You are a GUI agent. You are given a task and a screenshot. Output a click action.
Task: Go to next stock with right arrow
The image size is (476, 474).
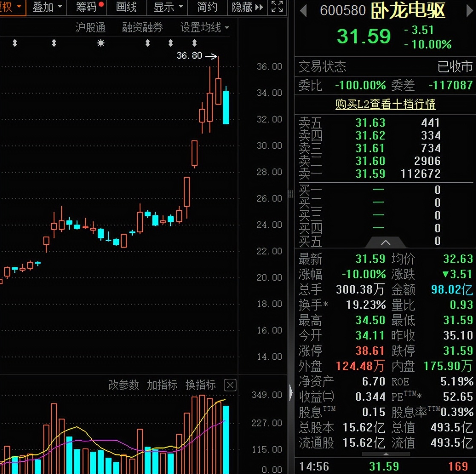pos(469,11)
